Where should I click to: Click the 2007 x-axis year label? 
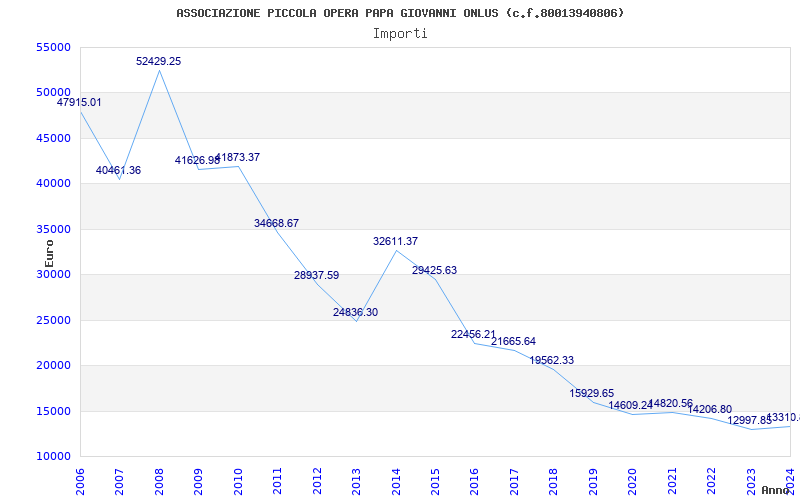click(x=119, y=482)
